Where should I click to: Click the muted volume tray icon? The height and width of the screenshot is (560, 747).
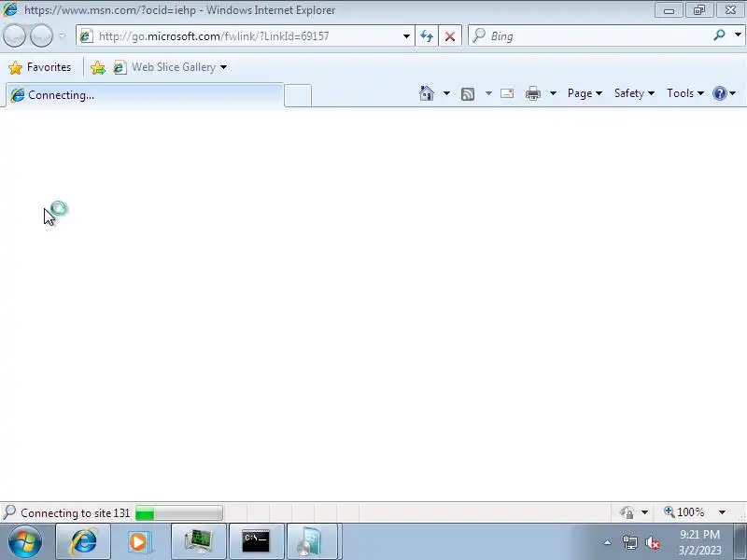652,542
